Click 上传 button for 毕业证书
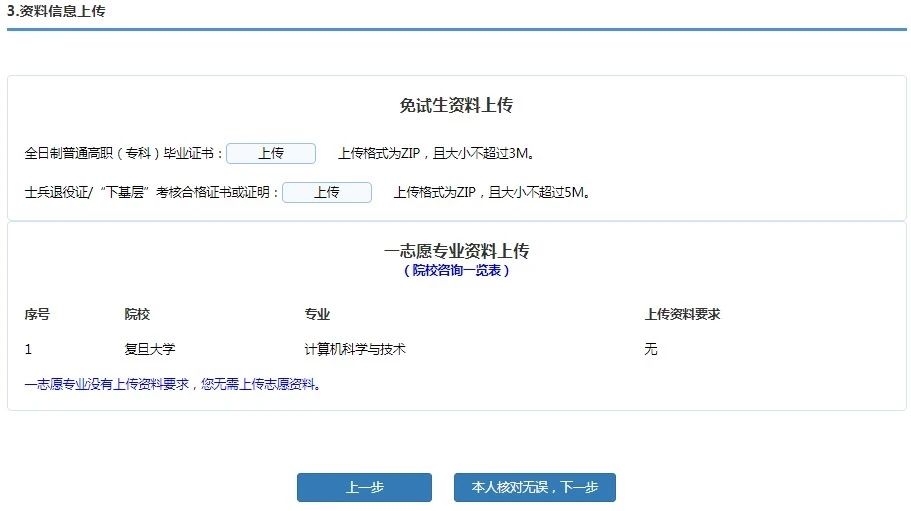 [x=270, y=154]
